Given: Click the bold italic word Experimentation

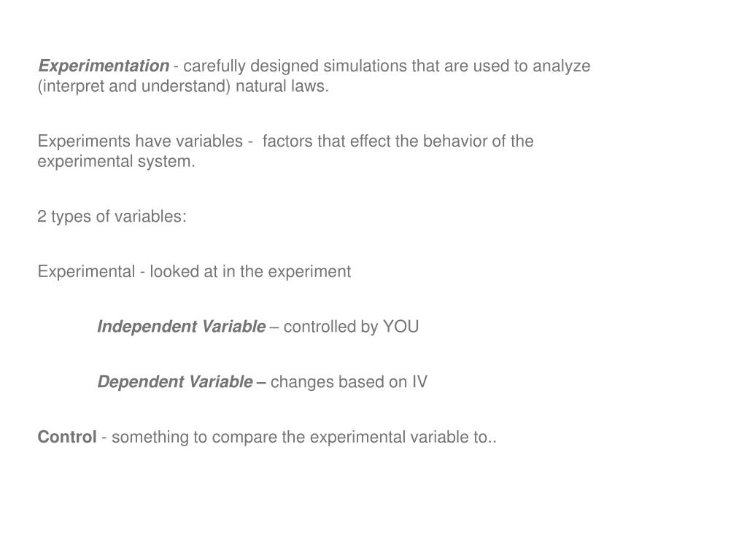Looking at the screenshot, I should tap(104, 66).
